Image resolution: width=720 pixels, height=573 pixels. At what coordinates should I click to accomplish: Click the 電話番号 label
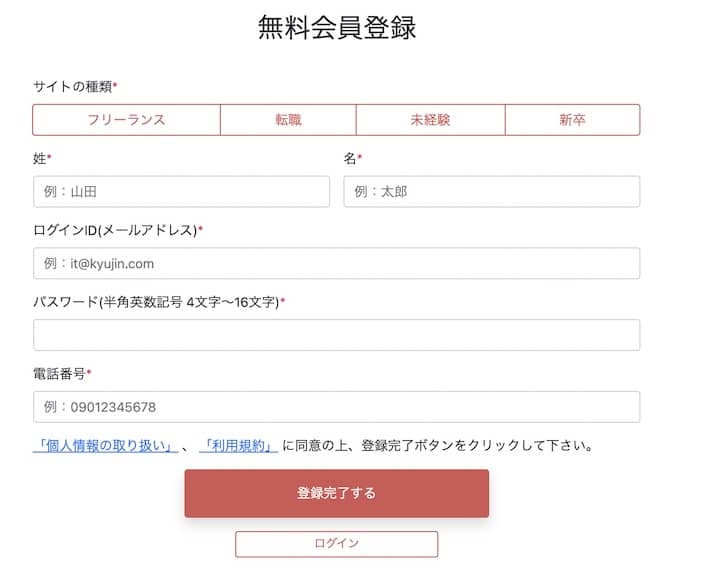click(x=59, y=374)
